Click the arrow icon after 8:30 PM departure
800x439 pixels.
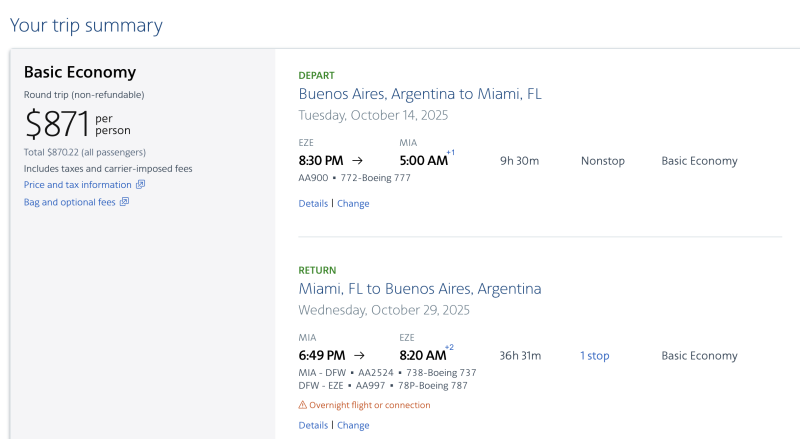(358, 160)
